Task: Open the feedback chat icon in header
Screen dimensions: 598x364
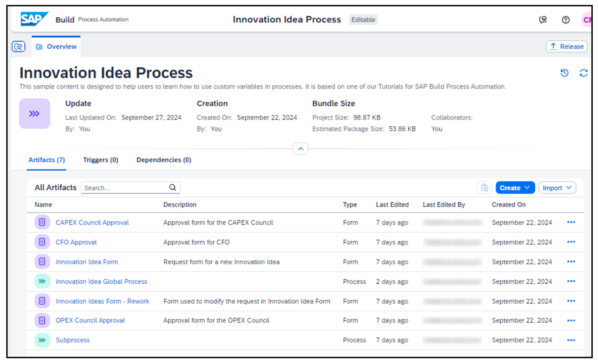Action: pyautogui.click(x=543, y=20)
